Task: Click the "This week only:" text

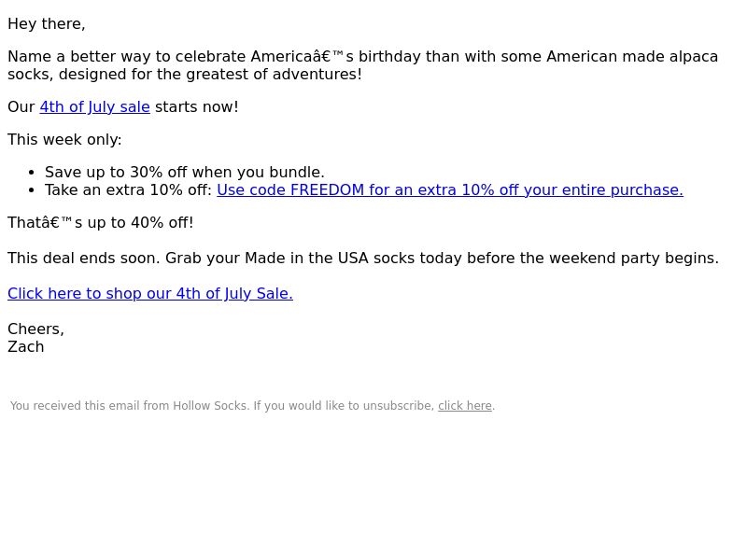Action: [x=64, y=140]
